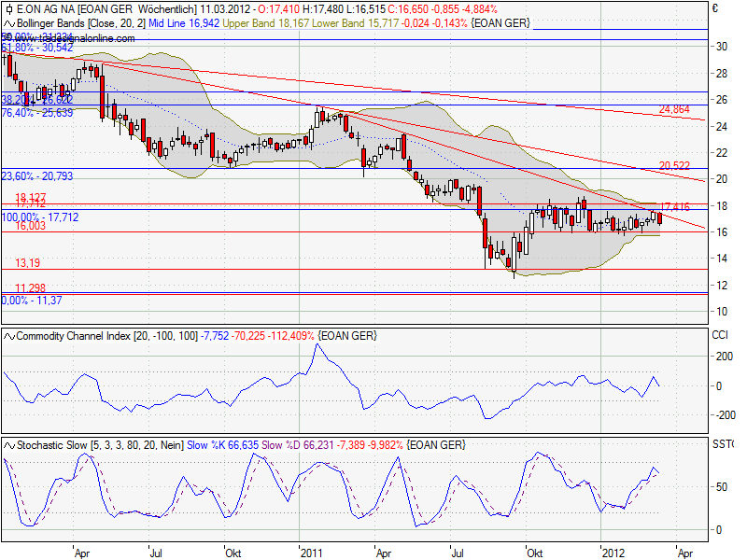The width and height of the screenshot is (747, 560).
Task: Click the CCI change '-112,409%'
Action: pos(291,336)
